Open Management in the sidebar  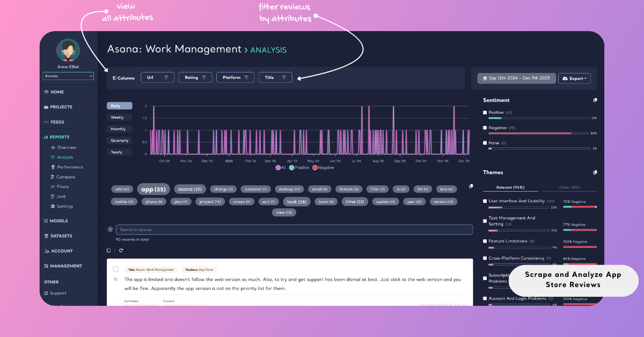point(63,266)
